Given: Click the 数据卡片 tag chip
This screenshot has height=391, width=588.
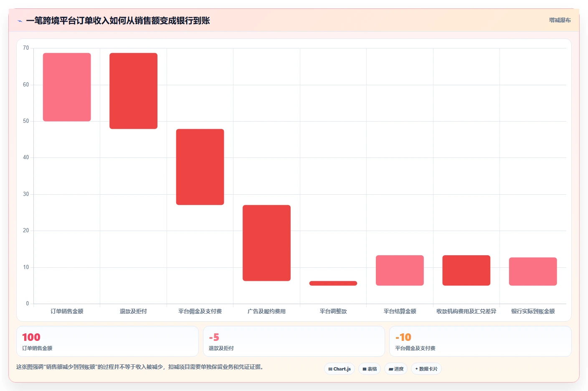Looking at the screenshot, I should pyautogui.click(x=426, y=369).
